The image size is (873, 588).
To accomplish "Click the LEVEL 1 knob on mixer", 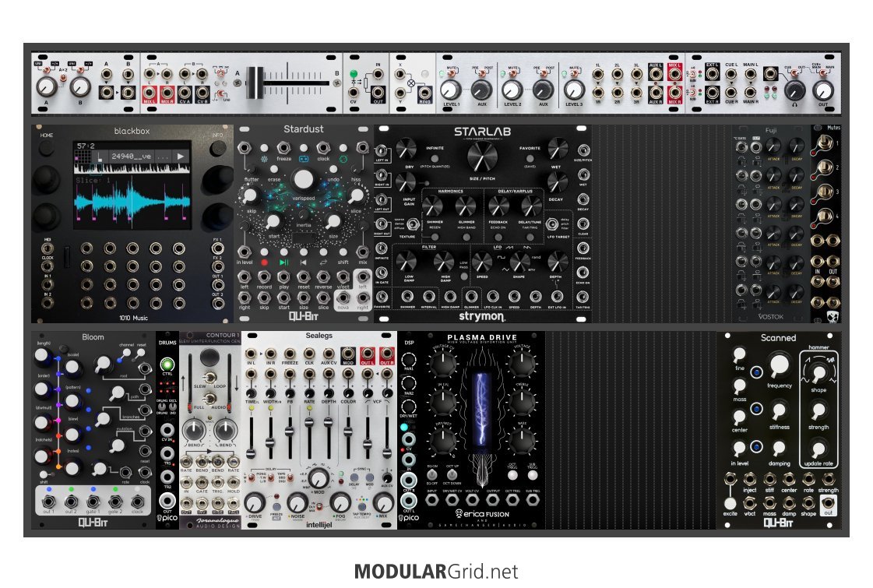I will (450, 90).
